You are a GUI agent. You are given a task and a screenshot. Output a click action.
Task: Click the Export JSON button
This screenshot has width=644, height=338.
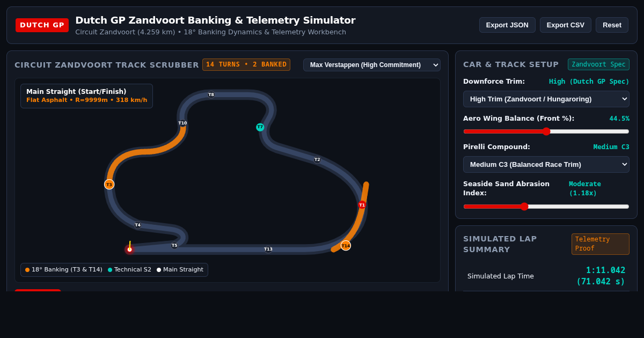point(507,25)
